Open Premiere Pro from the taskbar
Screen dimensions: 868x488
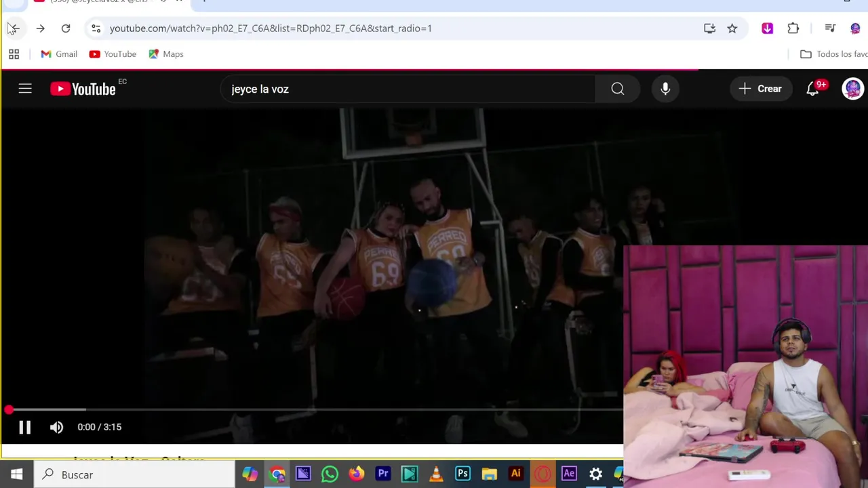point(383,474)
